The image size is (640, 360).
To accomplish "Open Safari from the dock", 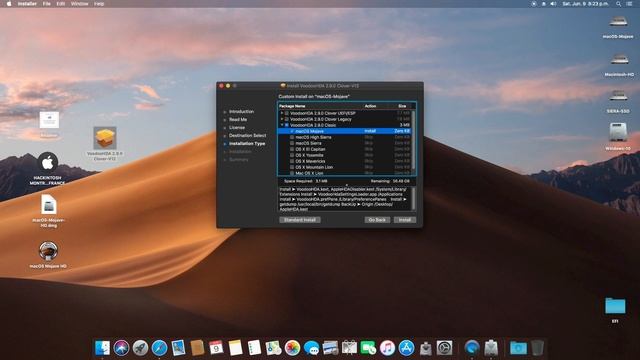I will click(x=159, y=348).
